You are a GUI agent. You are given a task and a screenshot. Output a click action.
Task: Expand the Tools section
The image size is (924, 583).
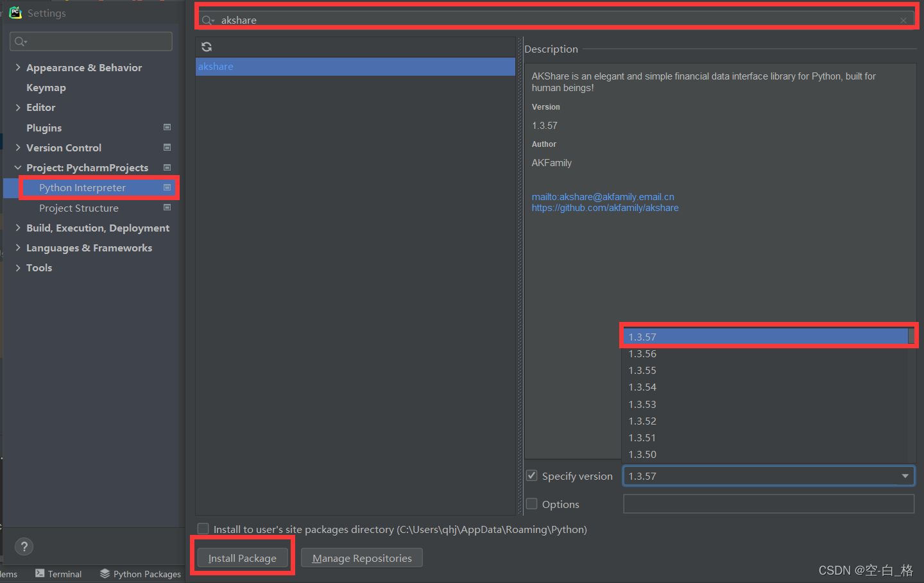18,267
